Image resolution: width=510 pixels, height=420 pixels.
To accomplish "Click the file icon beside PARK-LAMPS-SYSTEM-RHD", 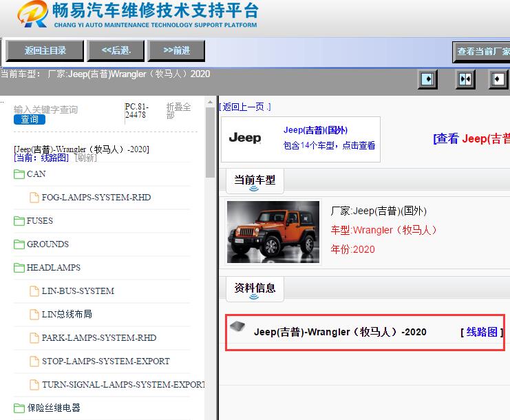I will [x=34, y=338].
